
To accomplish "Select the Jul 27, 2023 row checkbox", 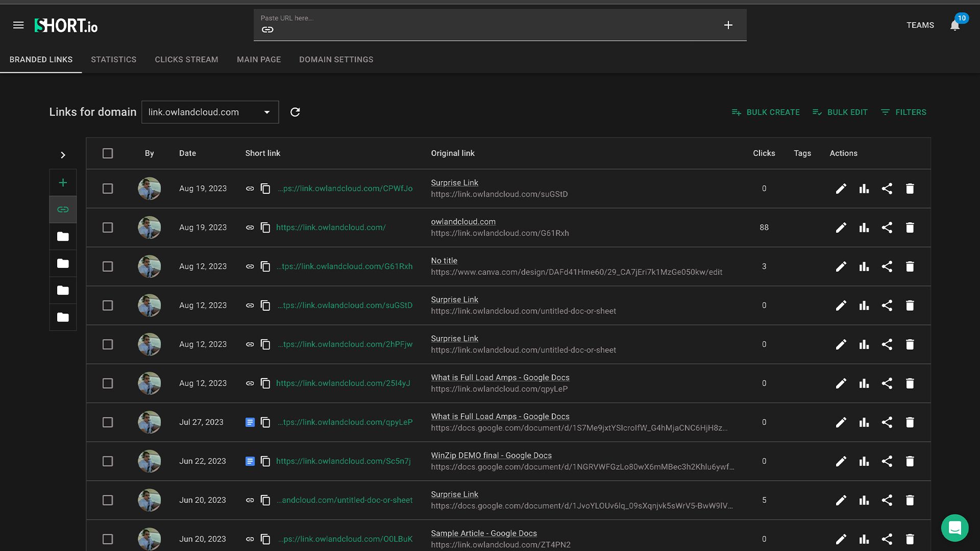I will click(x=107, y=422).
